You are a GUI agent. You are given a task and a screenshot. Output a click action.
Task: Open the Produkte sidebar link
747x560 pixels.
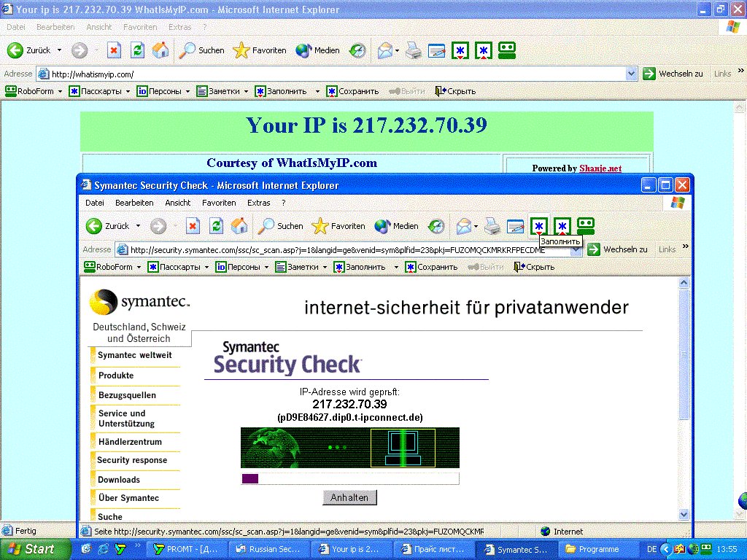(x=116, y=376)
